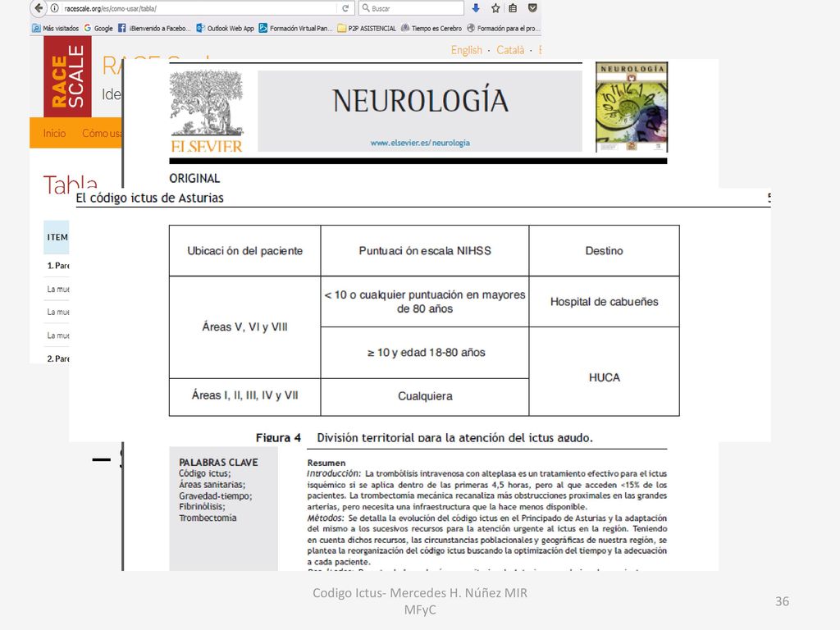The height and width of the screenshot is (630, 840).
Task: Open the www.elsevier.es/neurologia link
Action: click(x=420, y=143)
